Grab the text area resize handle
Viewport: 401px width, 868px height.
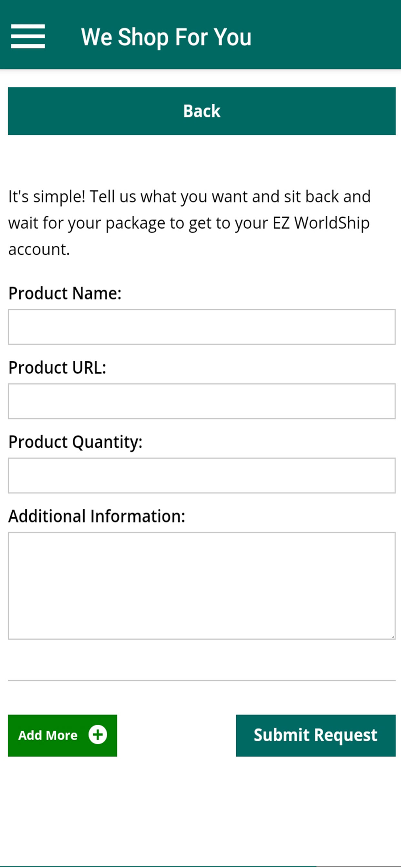pos(393,636)
